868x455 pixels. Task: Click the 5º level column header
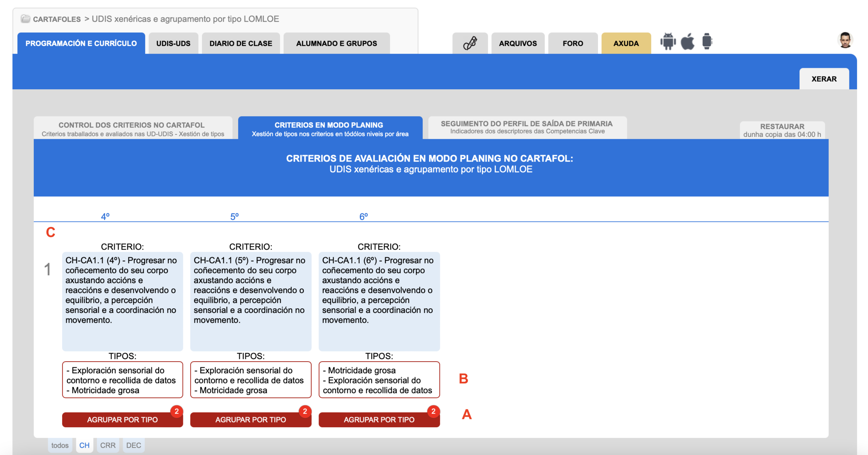pos(234,216)
